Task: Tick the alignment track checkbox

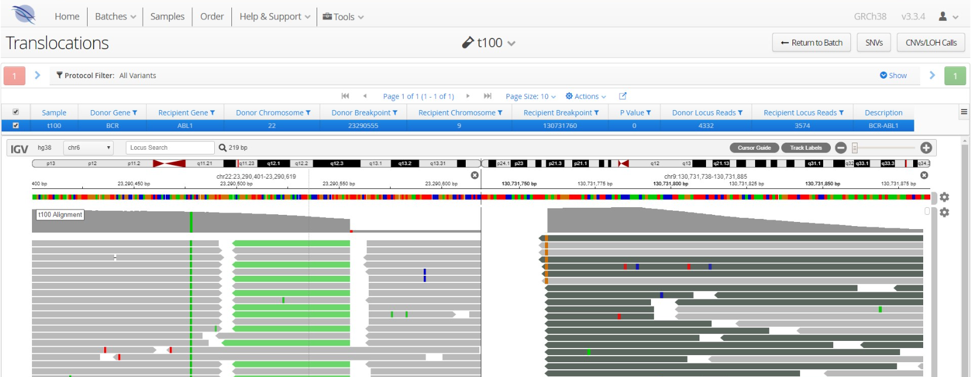Action: tap(927, 211)
